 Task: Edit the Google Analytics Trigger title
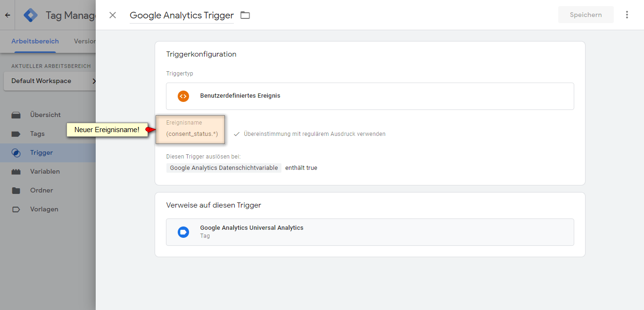pos(182,16)
